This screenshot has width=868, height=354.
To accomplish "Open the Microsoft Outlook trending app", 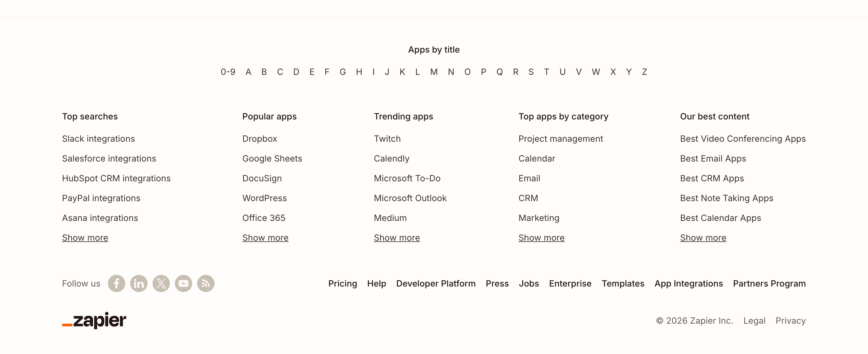I will [x=410, y=198].
